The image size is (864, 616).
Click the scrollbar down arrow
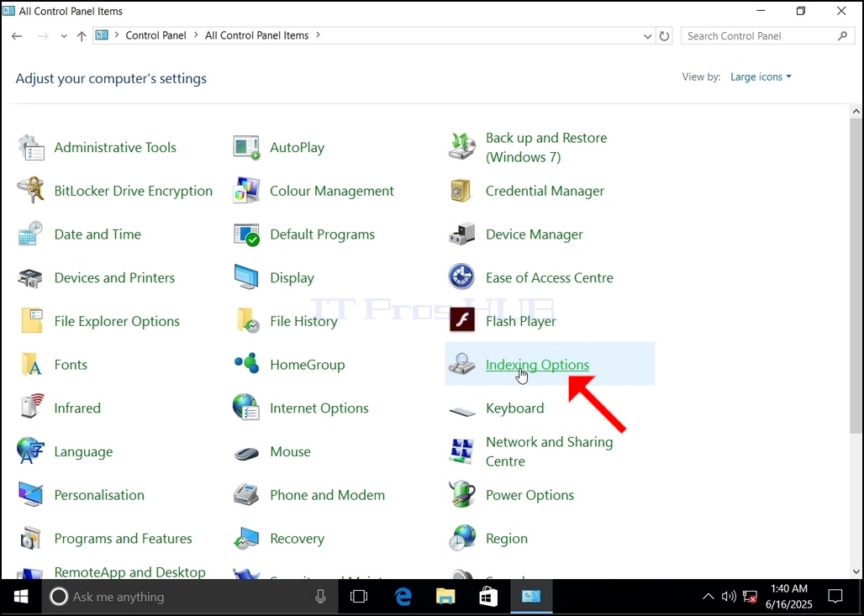pos(856,572)
